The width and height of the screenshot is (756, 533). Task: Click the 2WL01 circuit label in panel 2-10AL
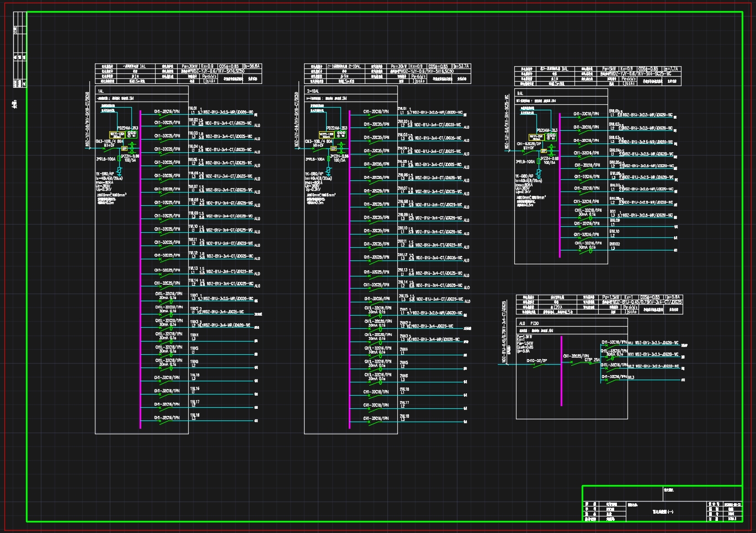click(x=402, y=109)
